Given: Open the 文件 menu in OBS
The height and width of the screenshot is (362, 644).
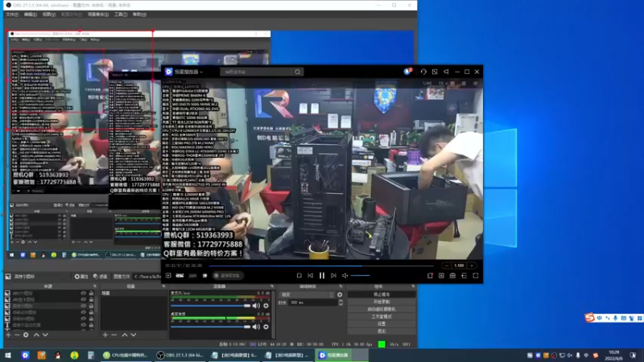Looking at the screenshot, I should pyautogui.click(x=12, y=14).
